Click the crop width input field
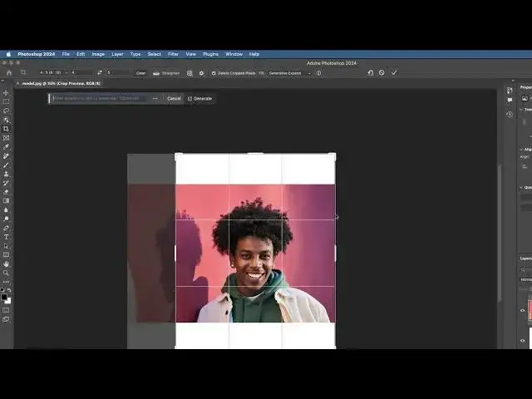This screenshot has width=532, height=399. pyautogui.click(x=82, y=72)
